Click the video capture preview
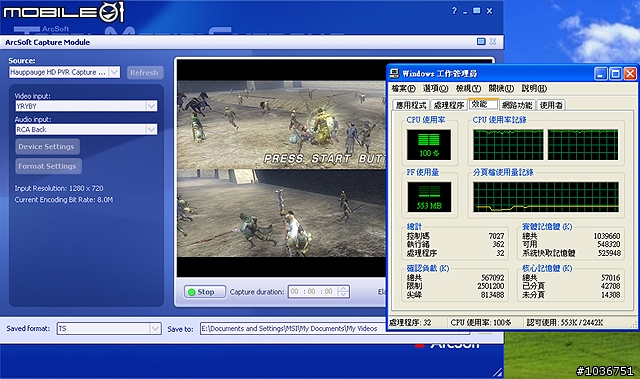The width and height of the screenshot is (640, 379). pyautogui.click(x=281, y=168)
